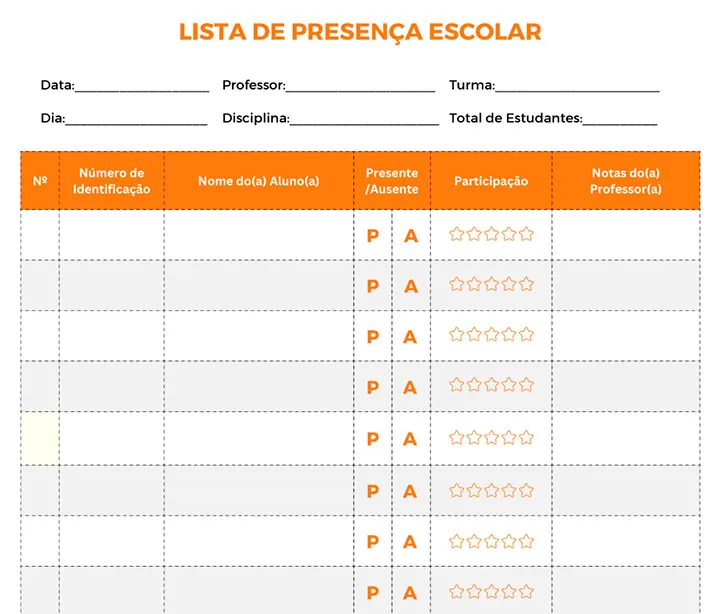
Task: Click the Nome do(a) Aluno(a) header
Action: click(x=259, y=181)
